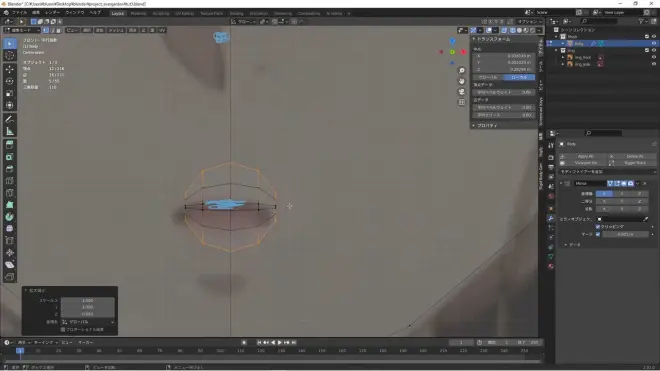Toggle the Merge checkbox in Mirror modifier
The image size is (660, 371).
pos(598,234)
